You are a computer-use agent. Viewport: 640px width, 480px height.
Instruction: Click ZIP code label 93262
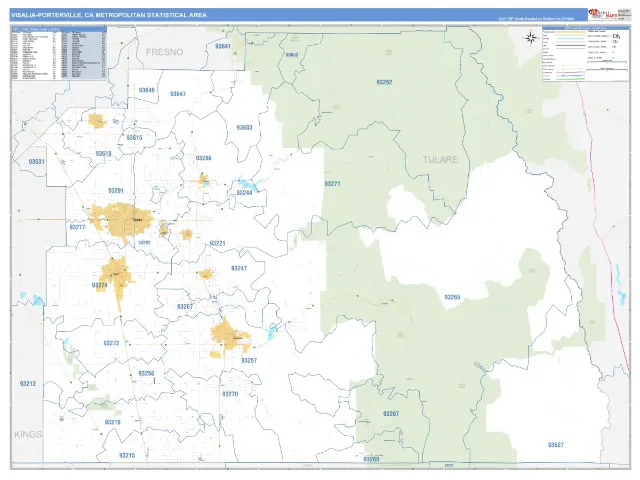click(384, 82)
